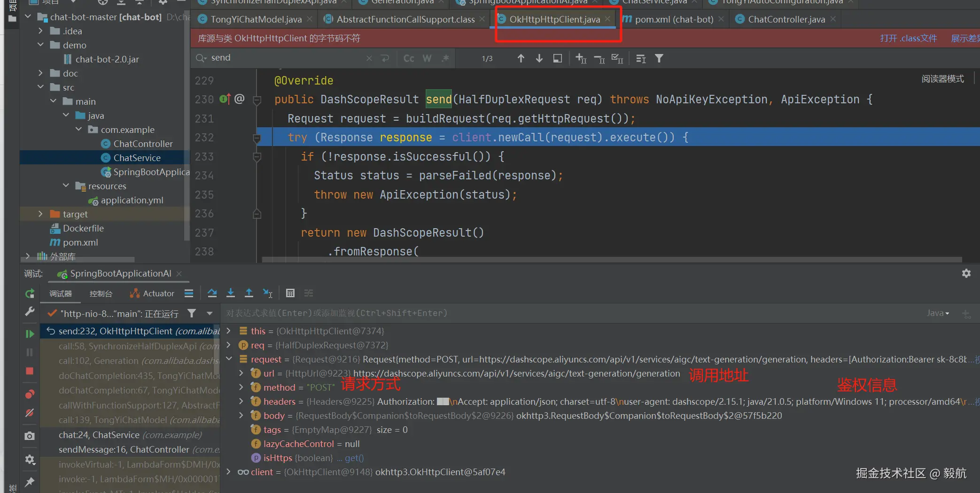Select all occurrences icon in search bar
This screenshot has width=980, height=493.
(617, 58)
